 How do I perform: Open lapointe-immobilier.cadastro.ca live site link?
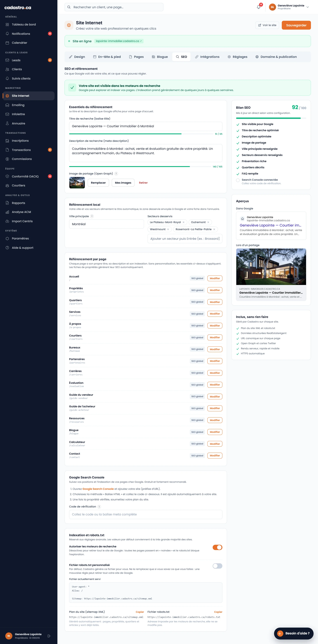[x=119, y=41]
